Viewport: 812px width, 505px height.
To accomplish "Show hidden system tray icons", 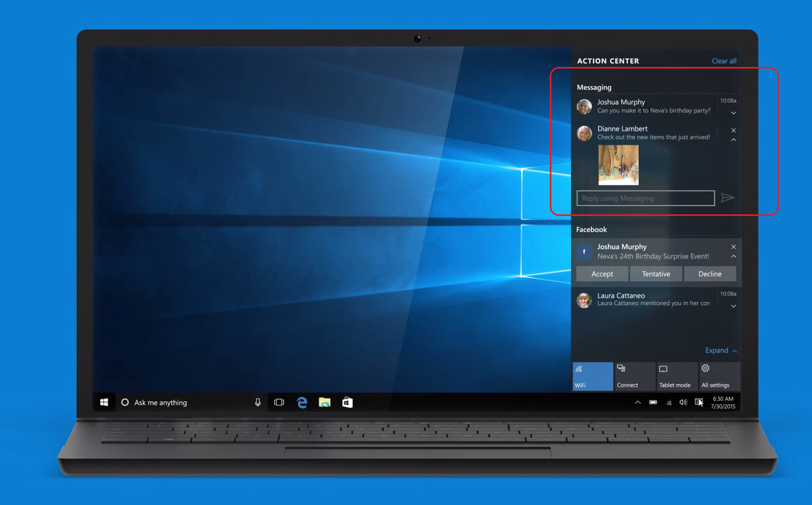I will click(637, 402).
